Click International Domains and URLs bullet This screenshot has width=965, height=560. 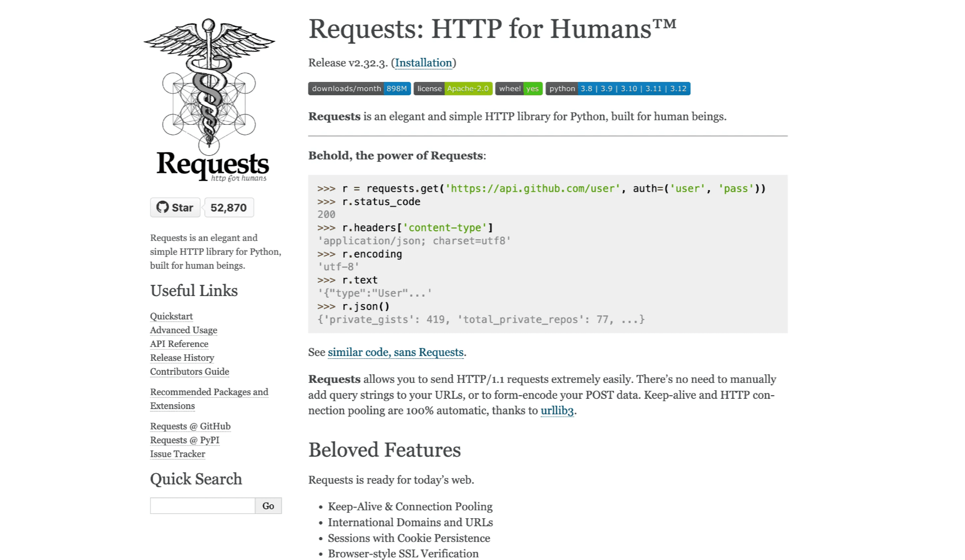[x=411, y=523]
